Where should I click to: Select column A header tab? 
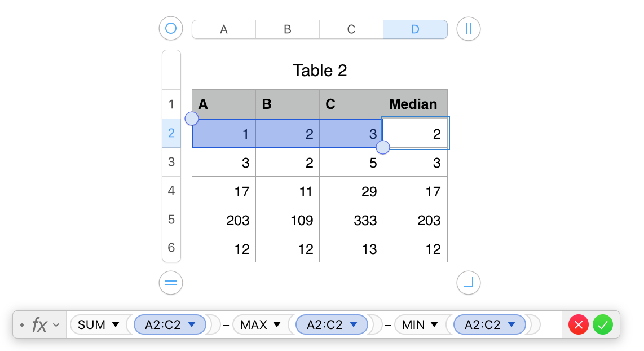[x=224, y=29]
